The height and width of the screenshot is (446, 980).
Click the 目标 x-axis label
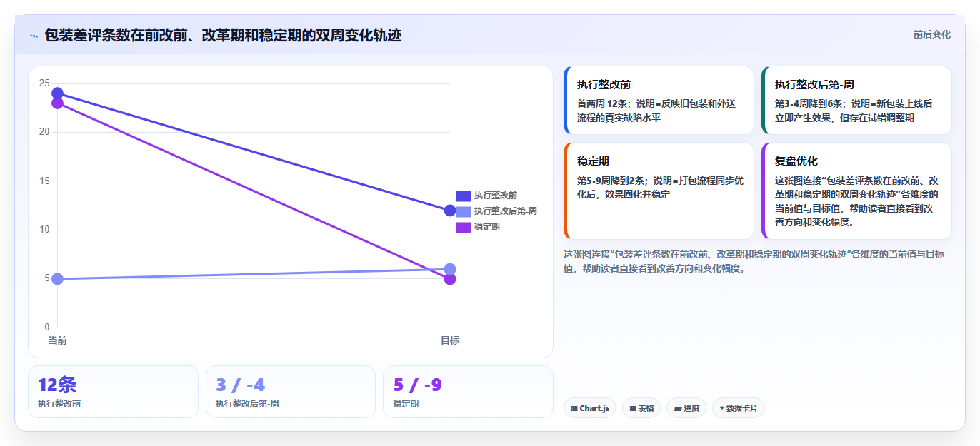pyautogui.click(x=450, y=340)
